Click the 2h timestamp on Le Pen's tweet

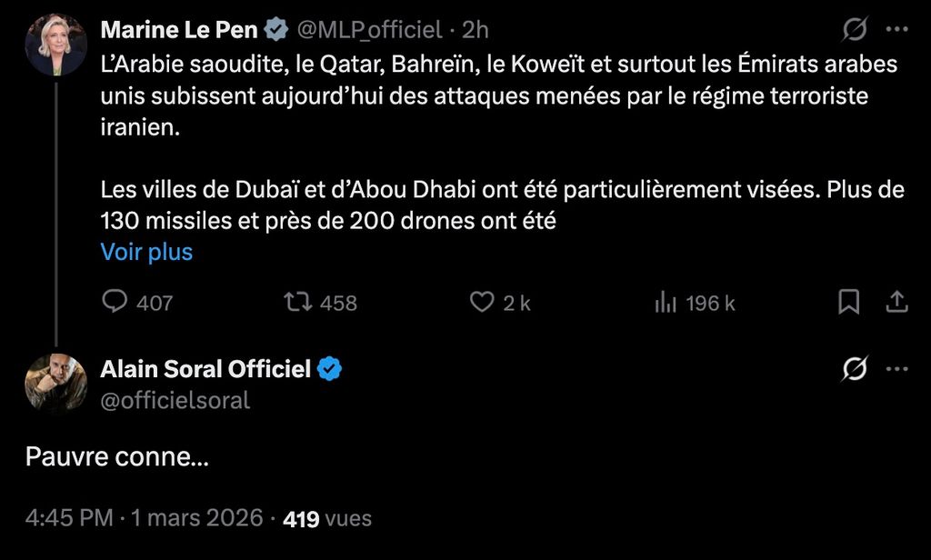[x=476, y=30]
